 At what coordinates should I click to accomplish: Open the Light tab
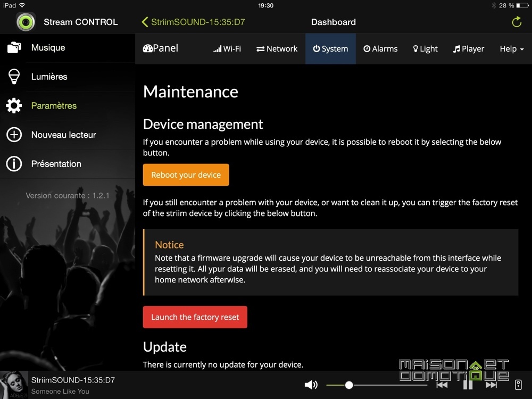425,49
